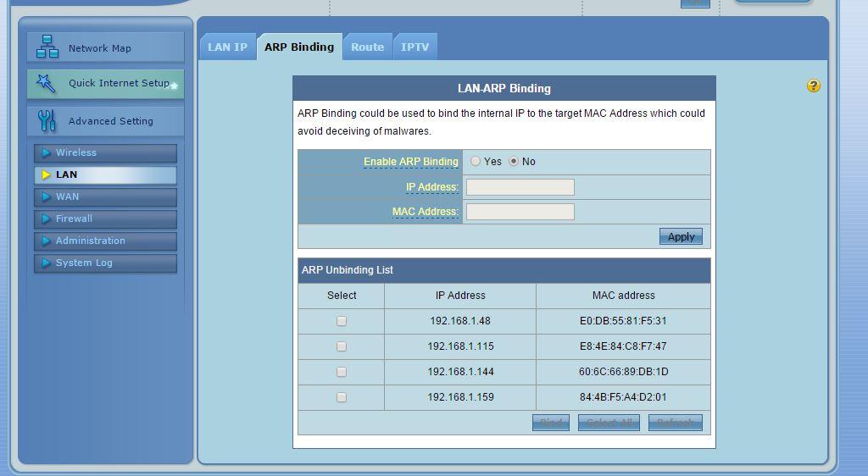Check the box for 192.168.1.48
Image resolution: width=868 pixels, height=476 pixels.
coord(342,321)
